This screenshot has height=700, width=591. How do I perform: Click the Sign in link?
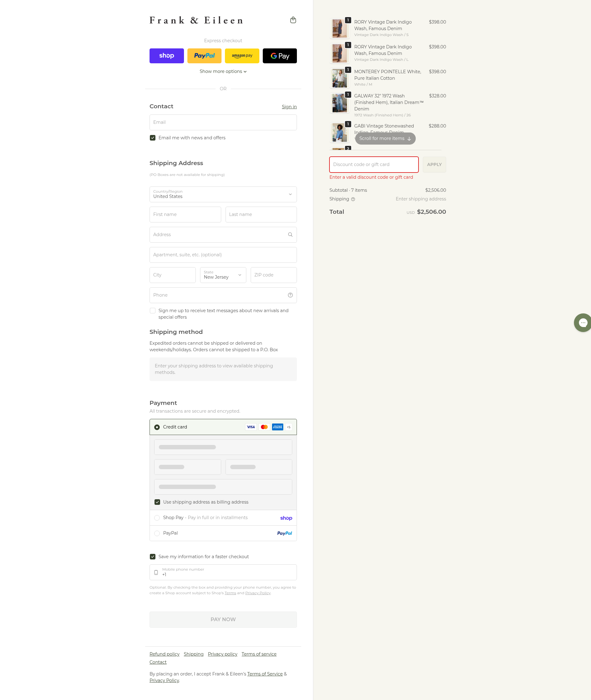pos(289,106)
